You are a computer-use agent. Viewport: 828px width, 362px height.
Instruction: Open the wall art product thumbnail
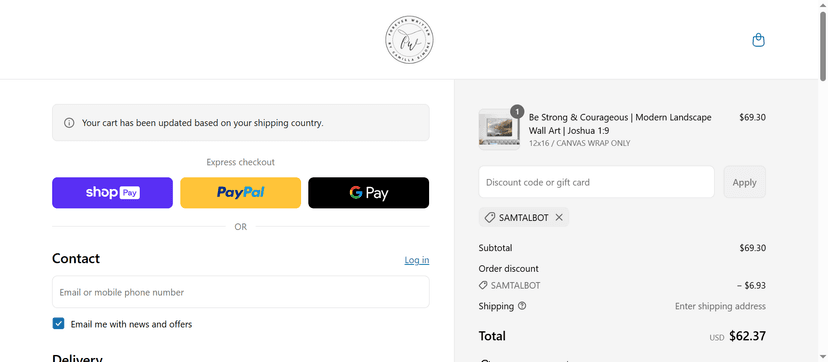[x=499, y=130]
